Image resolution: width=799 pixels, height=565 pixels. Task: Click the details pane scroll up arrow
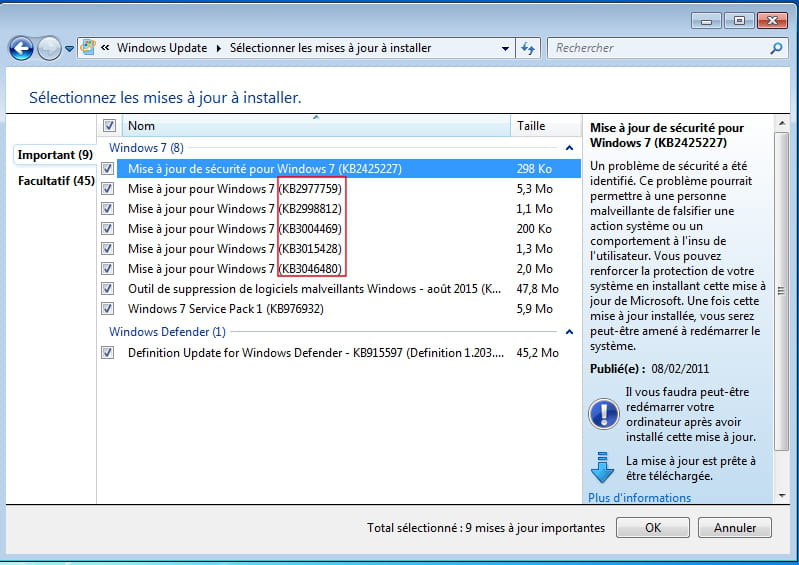point(782,124)
